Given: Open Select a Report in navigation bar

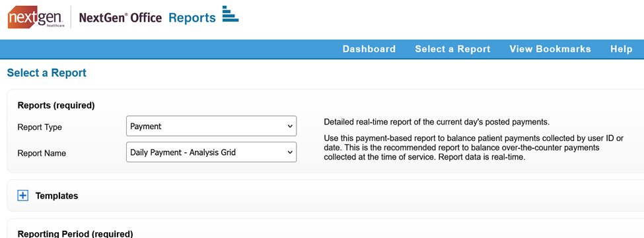Looking at the screenshot, I should (452, 49).
